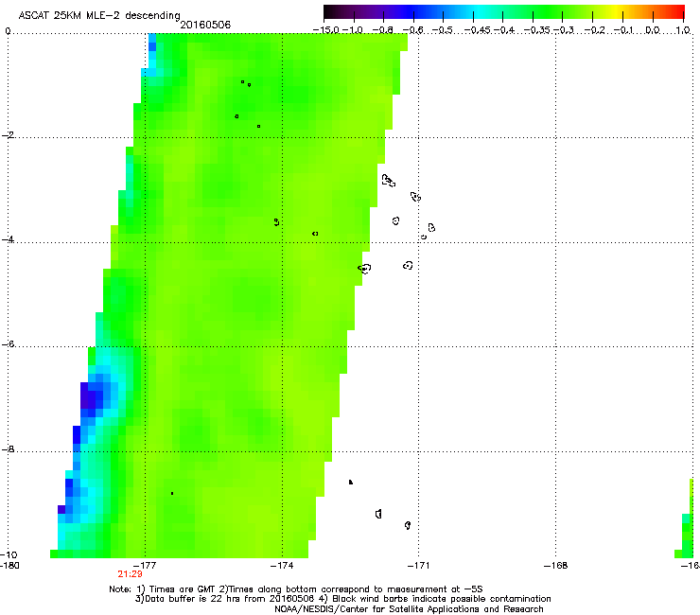Click the latitude label -2
The image size is (700, 615).
pos(8,135)
